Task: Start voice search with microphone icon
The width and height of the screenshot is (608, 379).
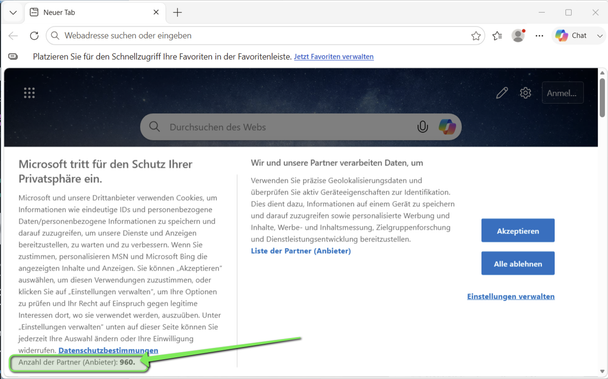Action: (422, 127)
